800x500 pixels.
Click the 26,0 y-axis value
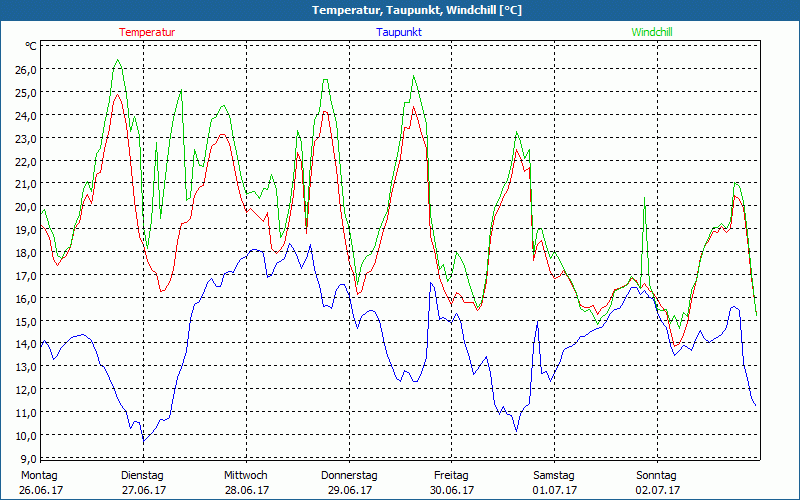tap(25, 69)
